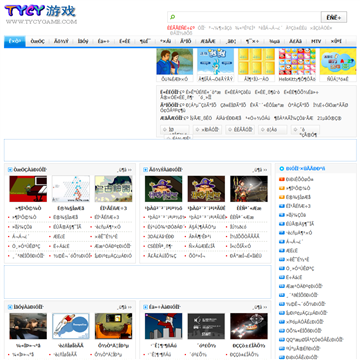This screenshot has height=360, width=360.
Task: Open the dark photo of men thumbnail
Action: [28, 326]
